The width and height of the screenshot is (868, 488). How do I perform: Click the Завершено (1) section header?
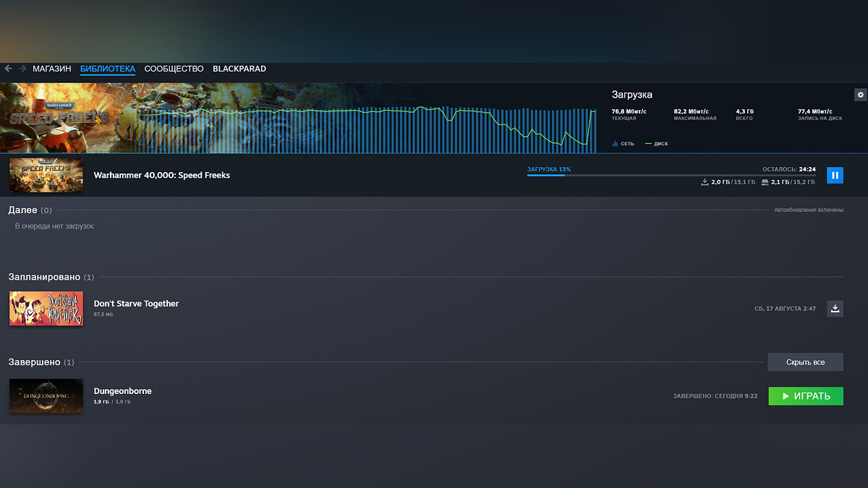[41, 361]
